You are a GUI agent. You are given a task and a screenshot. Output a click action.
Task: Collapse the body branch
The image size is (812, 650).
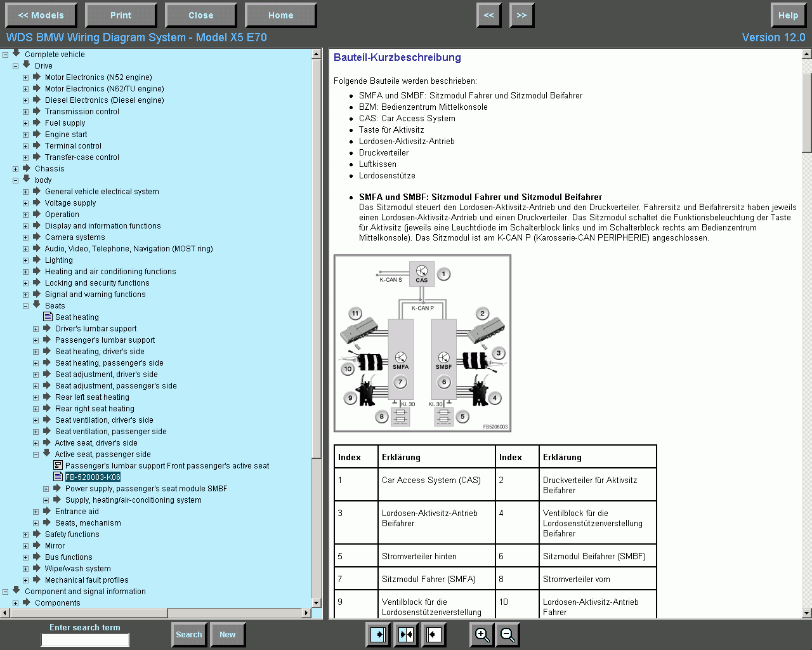(15, 180)
